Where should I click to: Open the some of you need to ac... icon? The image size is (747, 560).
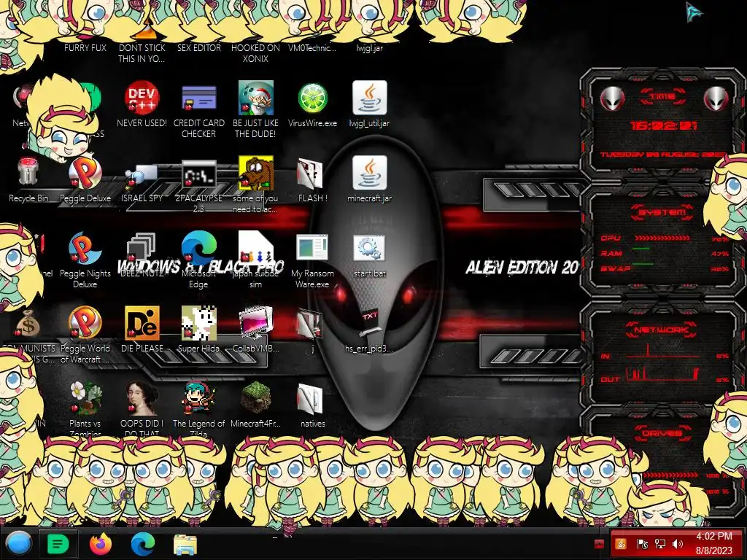tap(256, 174)
